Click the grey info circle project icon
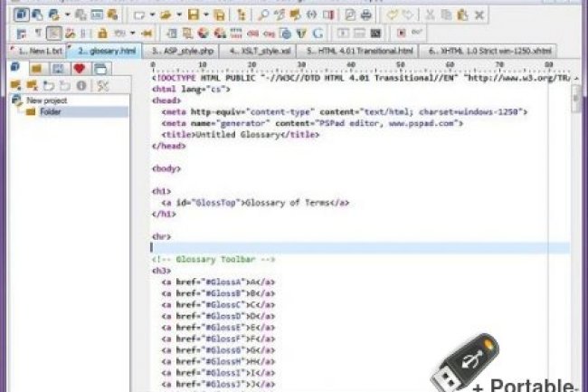The image size is (588, 392). coord(81,85)
